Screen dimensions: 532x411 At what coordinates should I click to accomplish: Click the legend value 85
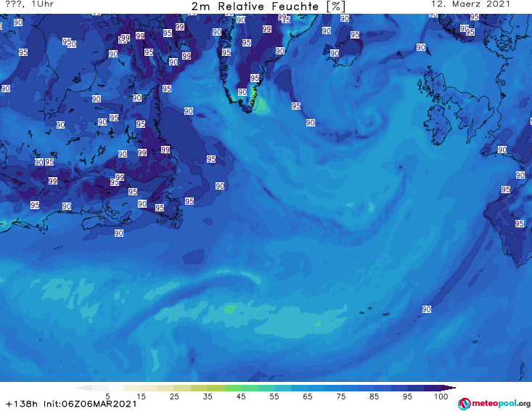[x=374, y=396]
